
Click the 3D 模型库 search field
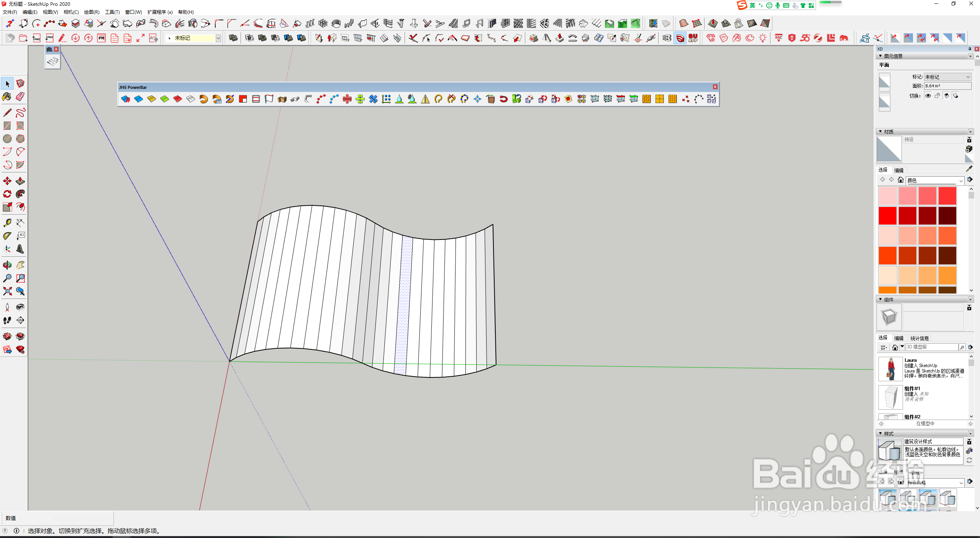932,347
